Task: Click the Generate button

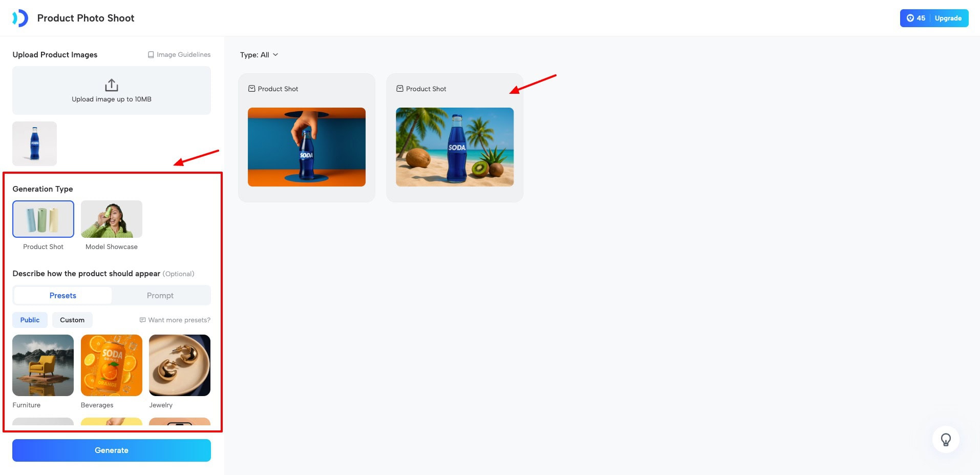Action: 112,450
